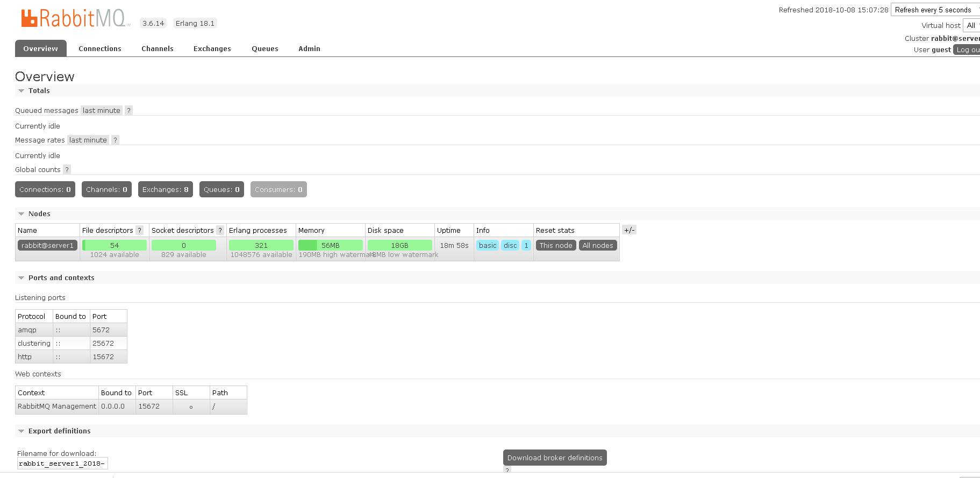This screenshot has width=980, height=478.
Task: Change Message rates last minute range
Action: tap(88, 140)
